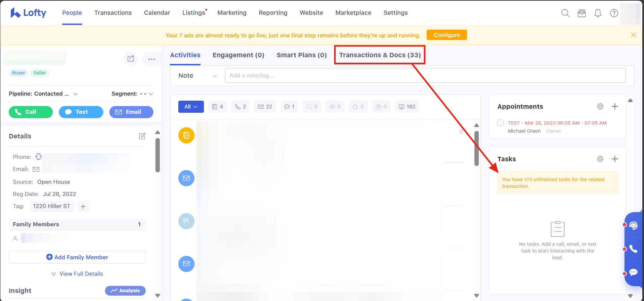The image size is (644, 301).
Task: Open the Listings menu
Action: [194, 13]
